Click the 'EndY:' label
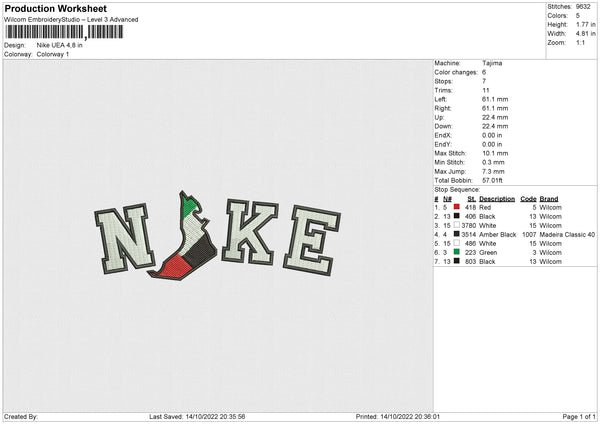This screenshot has height=424, width=600. click(443, 144)
